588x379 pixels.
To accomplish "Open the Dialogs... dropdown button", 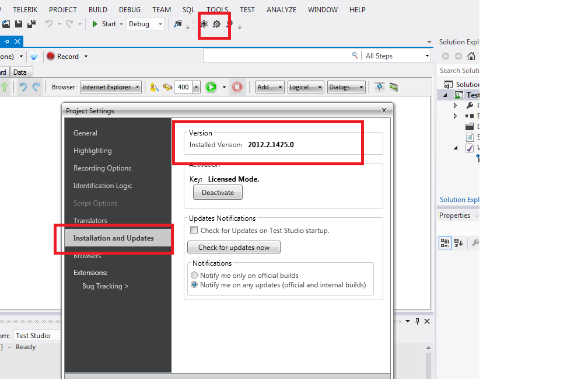I will pos(346,87).
